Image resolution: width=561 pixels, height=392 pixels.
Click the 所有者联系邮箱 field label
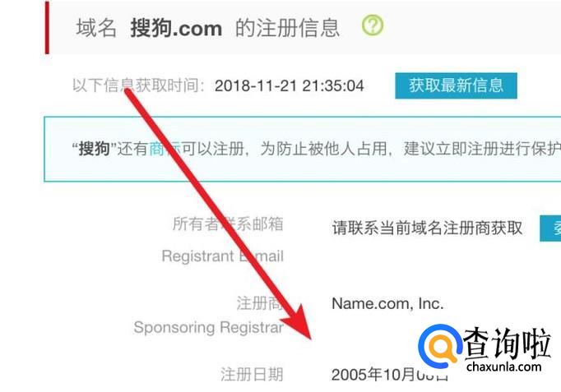228,224
